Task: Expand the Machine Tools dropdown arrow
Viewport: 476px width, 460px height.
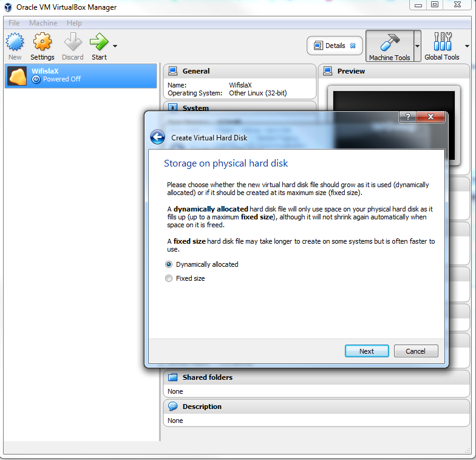Action: (418, 46)
